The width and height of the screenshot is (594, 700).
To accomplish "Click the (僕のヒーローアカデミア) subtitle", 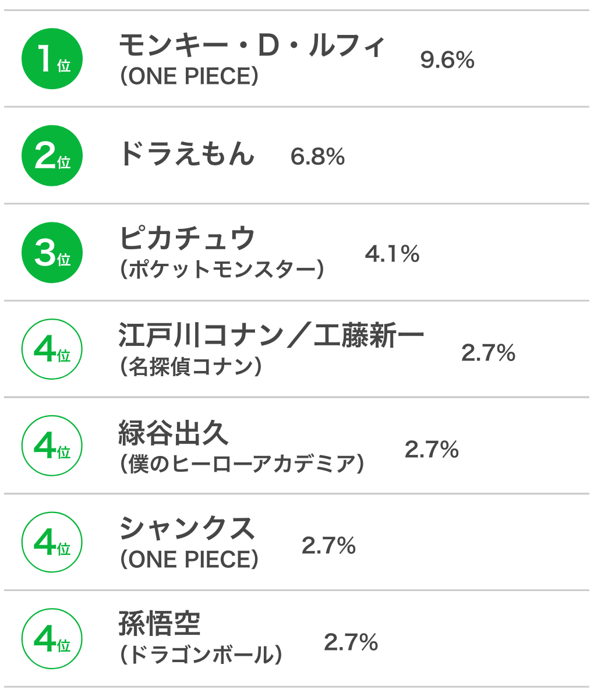I will pos(242,464).
